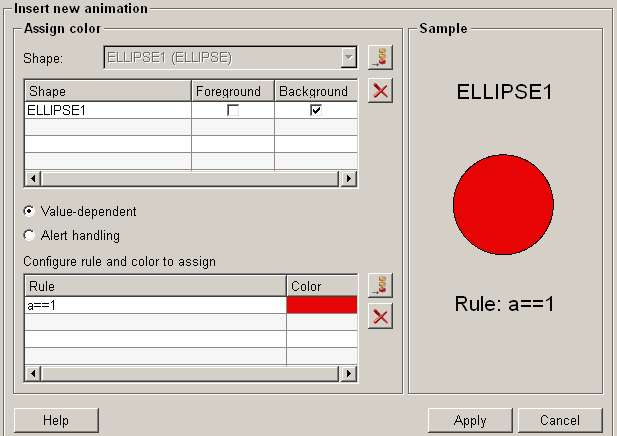
Task: Click the add shape icon beside Shape dropdown
Action: [x=380, y=58]
